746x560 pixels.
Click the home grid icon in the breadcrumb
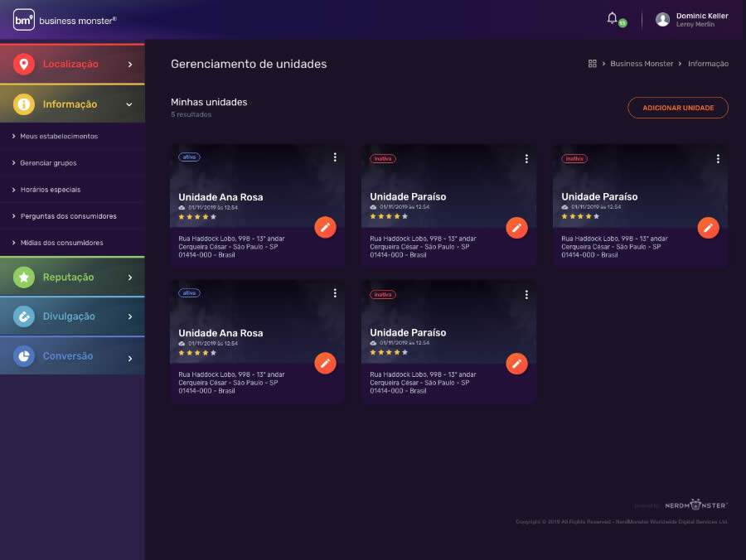pyautogui.click(x=592, y=63)
